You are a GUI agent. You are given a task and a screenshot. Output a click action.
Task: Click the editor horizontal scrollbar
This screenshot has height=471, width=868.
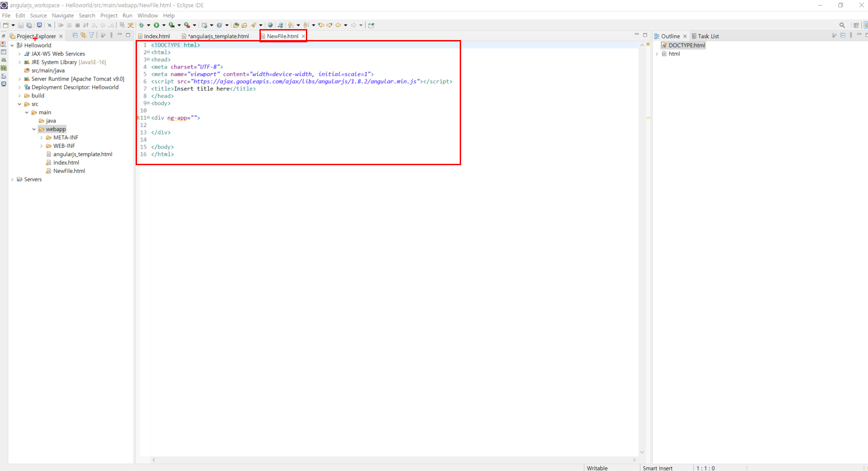click(x=394, y=460)
